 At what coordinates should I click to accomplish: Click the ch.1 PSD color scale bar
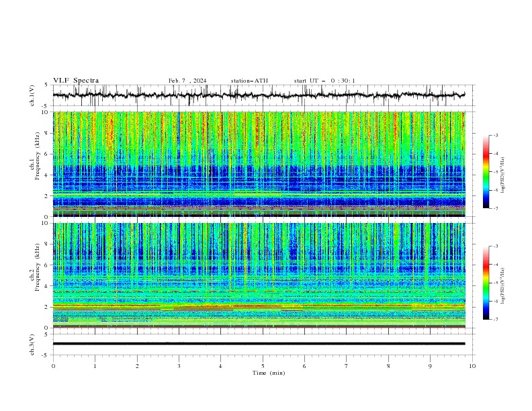tap(486, 172)
